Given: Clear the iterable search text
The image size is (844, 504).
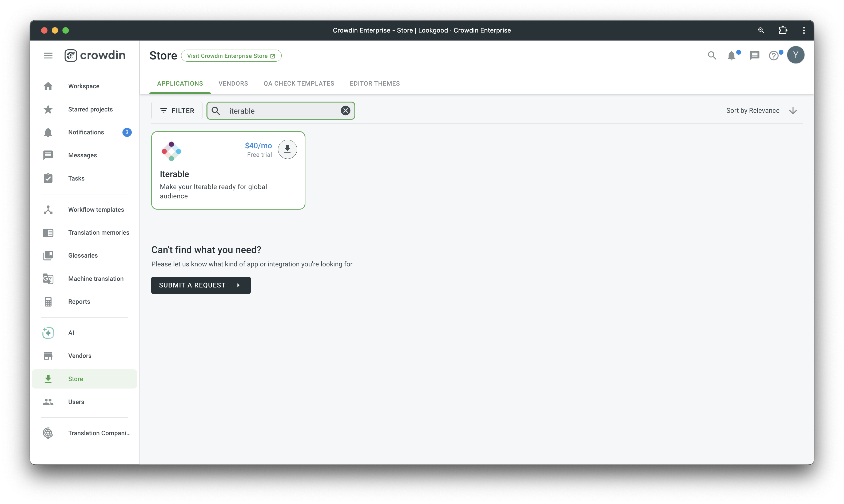Looking at the screenshot, I should (x=345, y=111).
